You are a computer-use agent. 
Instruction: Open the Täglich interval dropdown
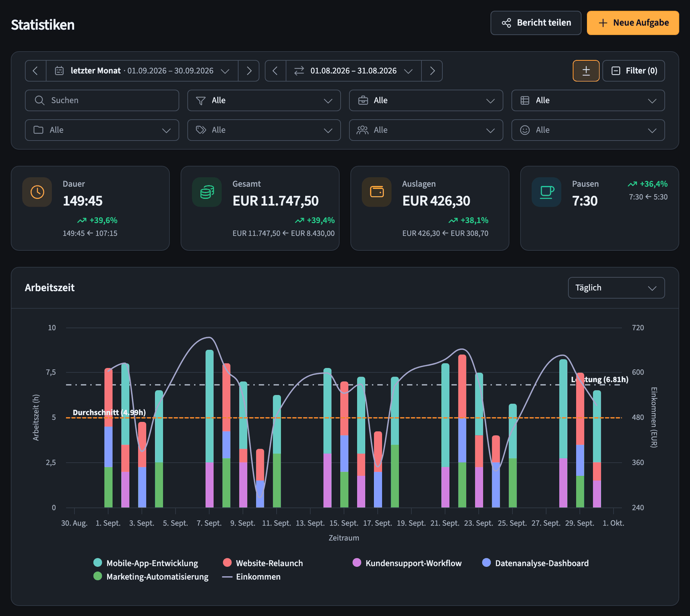(x=617, y=288)
